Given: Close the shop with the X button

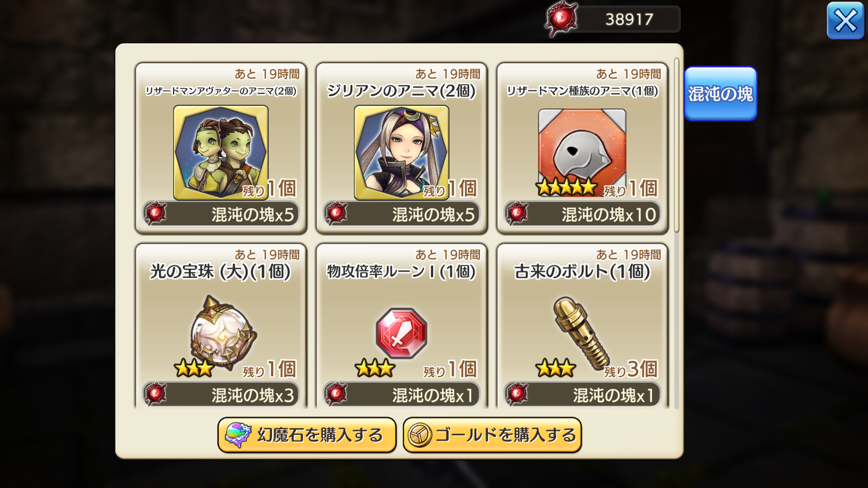Looking at the screenshot, I should point(845,21).
